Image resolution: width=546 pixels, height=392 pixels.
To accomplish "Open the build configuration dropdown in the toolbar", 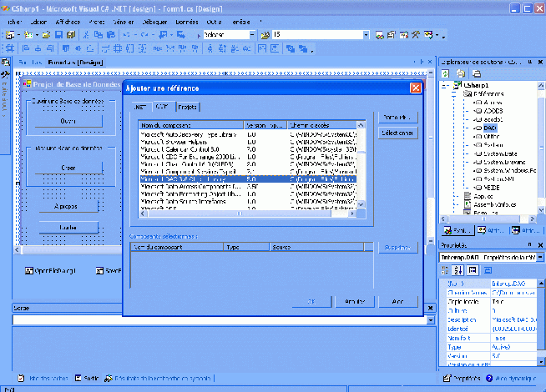I will pos(252,35).
